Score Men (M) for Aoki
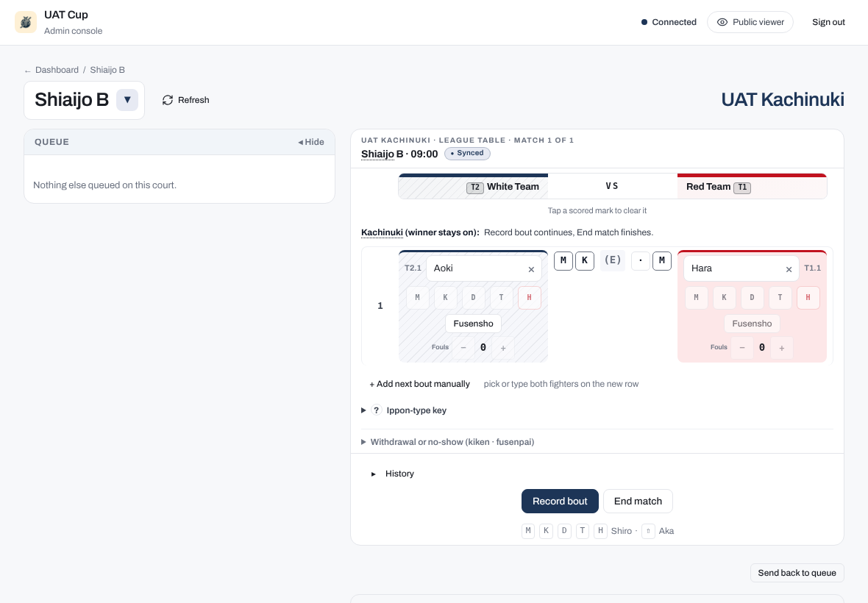 coord(417,298)
